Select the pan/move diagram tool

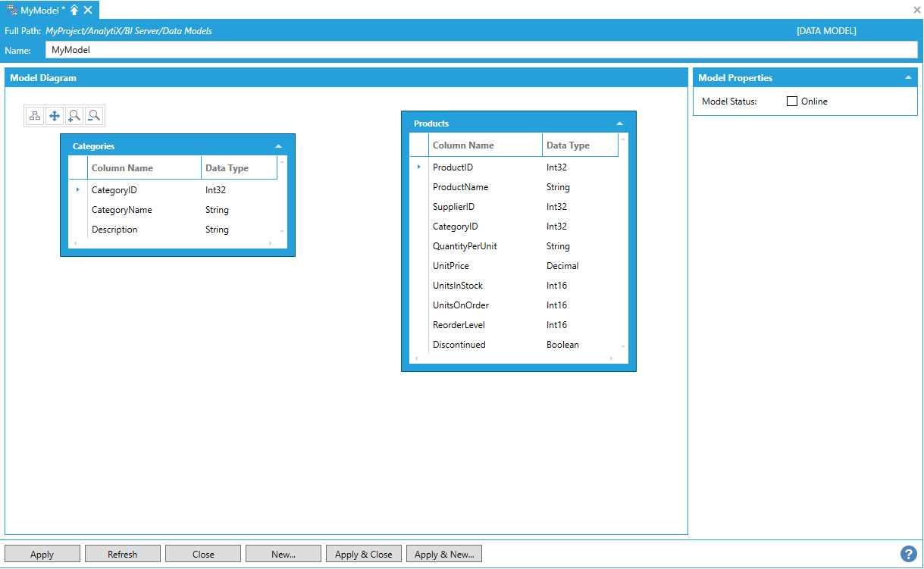[55, 116]
